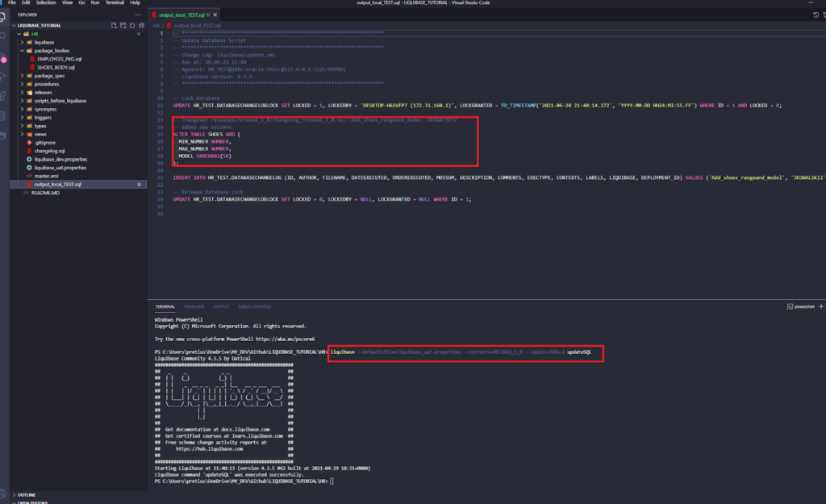
Task: Refresh the Explorer file tree
Action: 132,25
